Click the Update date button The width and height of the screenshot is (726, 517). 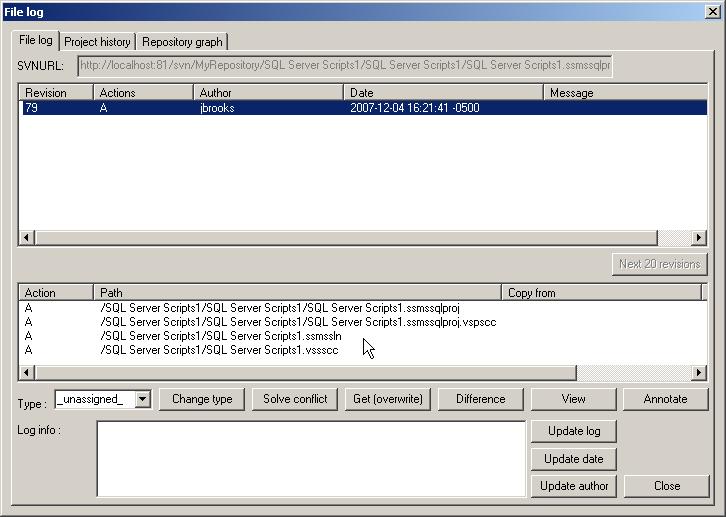[573, 459]
